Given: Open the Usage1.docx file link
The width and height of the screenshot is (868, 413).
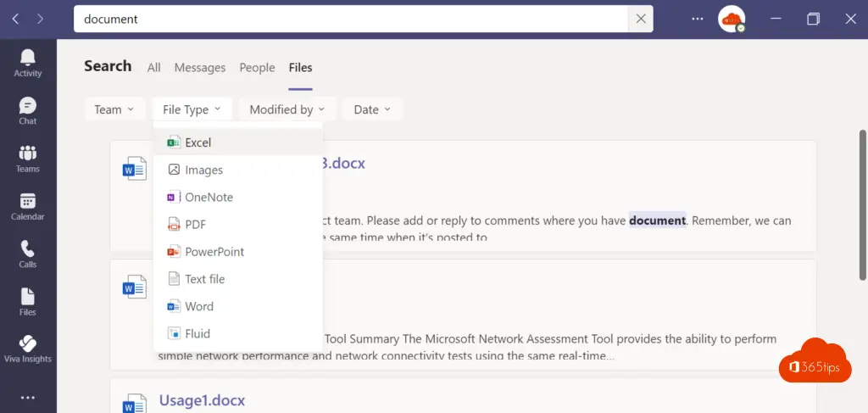Looking at the screenshot, I should 202,399.
